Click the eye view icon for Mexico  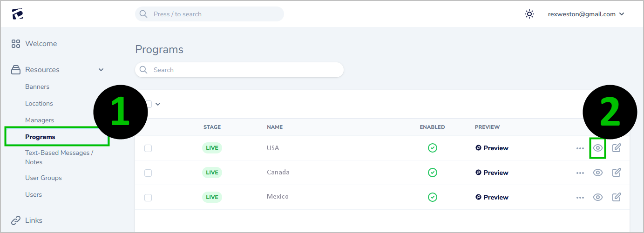[597, 197]
